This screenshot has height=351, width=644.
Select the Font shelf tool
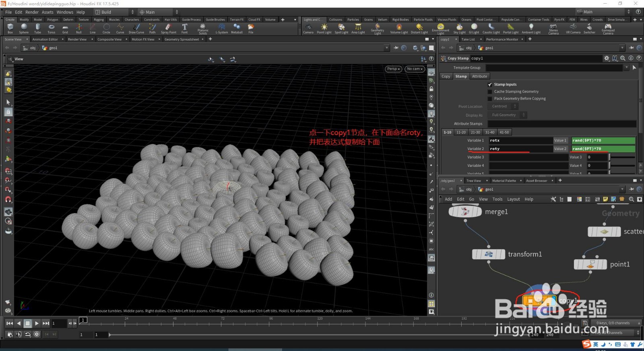coord(184,29)
